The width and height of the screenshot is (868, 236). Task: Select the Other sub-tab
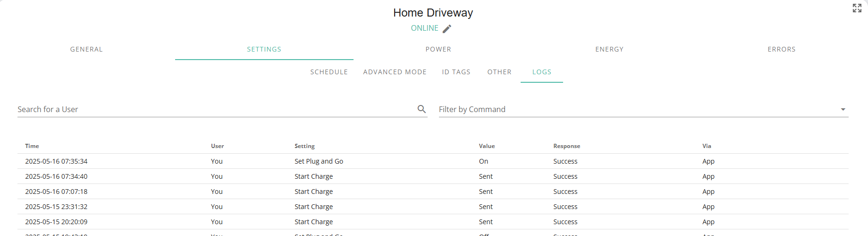[x=499, y=72]
